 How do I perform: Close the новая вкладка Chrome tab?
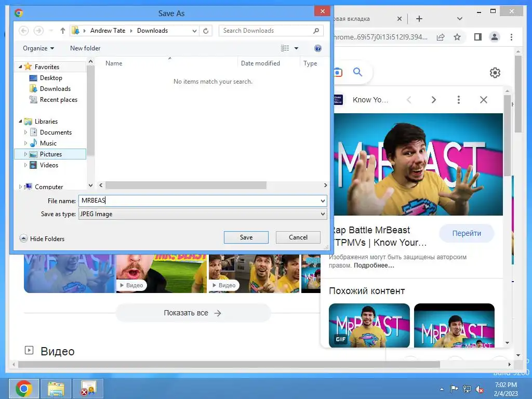pos(400,19)
